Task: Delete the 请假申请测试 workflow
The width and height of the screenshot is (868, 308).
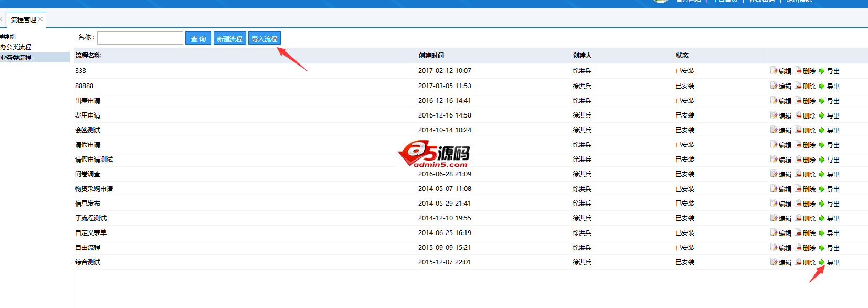Action: coord(805,160)
